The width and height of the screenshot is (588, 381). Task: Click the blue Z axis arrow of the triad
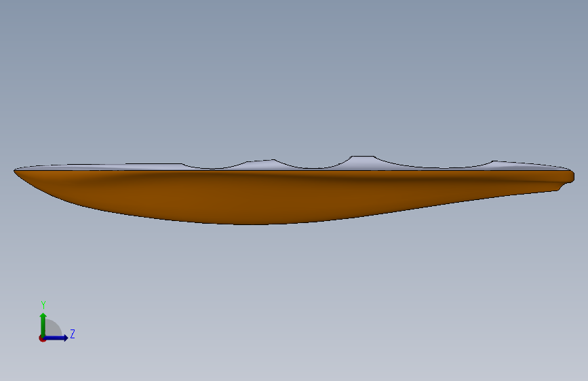56,338
